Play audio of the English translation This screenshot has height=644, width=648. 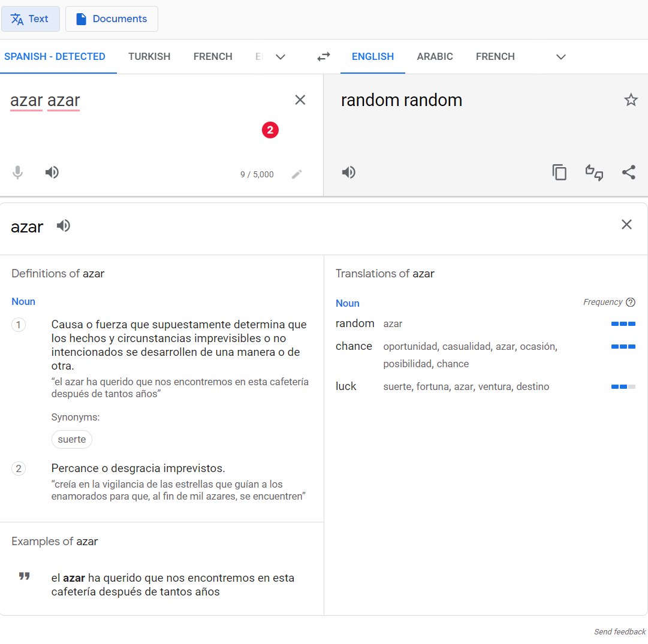tap(349, 173)
